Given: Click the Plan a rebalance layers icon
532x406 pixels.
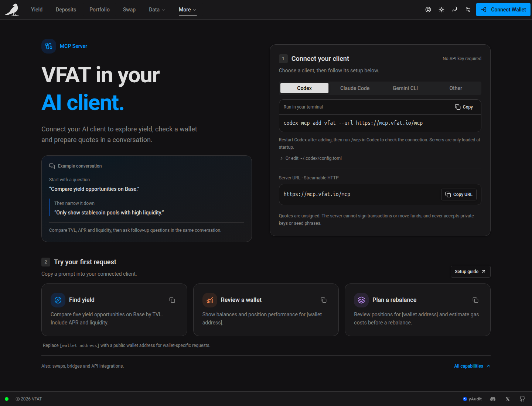Looking at the screenshot, I should 361,300.
